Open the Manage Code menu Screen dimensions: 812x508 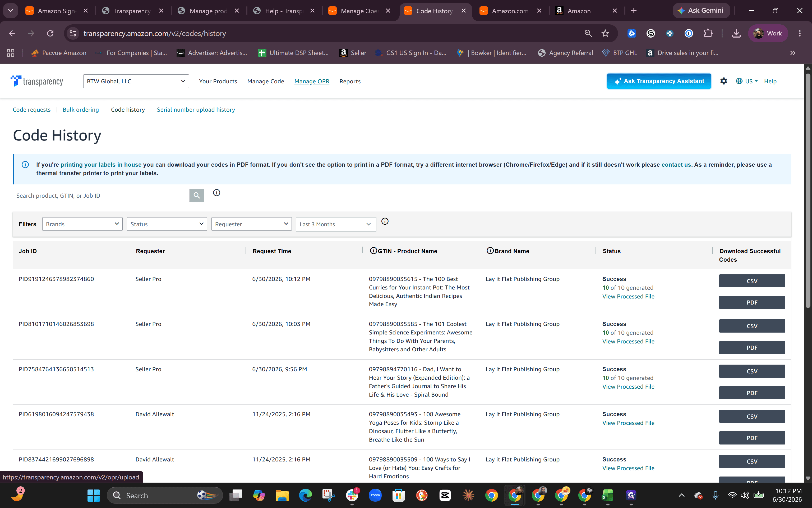[x=265, y=81]
